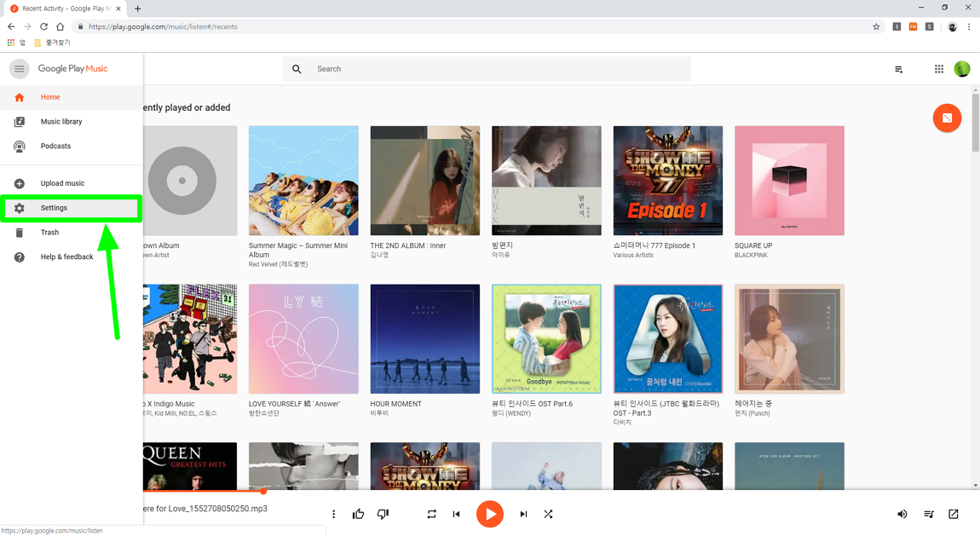980x536 pixels.
Task: Open mini player pop-out icon
Action: tap(953, 514)
